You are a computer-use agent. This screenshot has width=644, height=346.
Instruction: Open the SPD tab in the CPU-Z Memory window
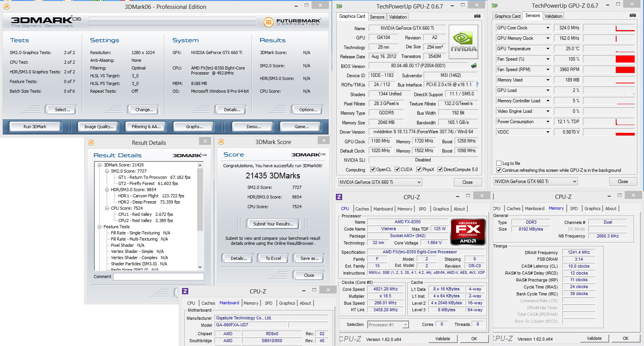574,209
